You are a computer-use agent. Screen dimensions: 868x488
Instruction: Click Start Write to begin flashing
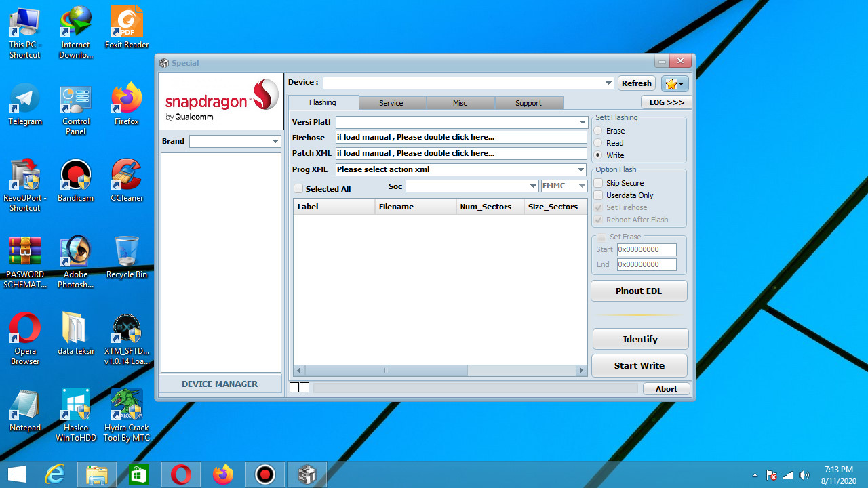639,365
